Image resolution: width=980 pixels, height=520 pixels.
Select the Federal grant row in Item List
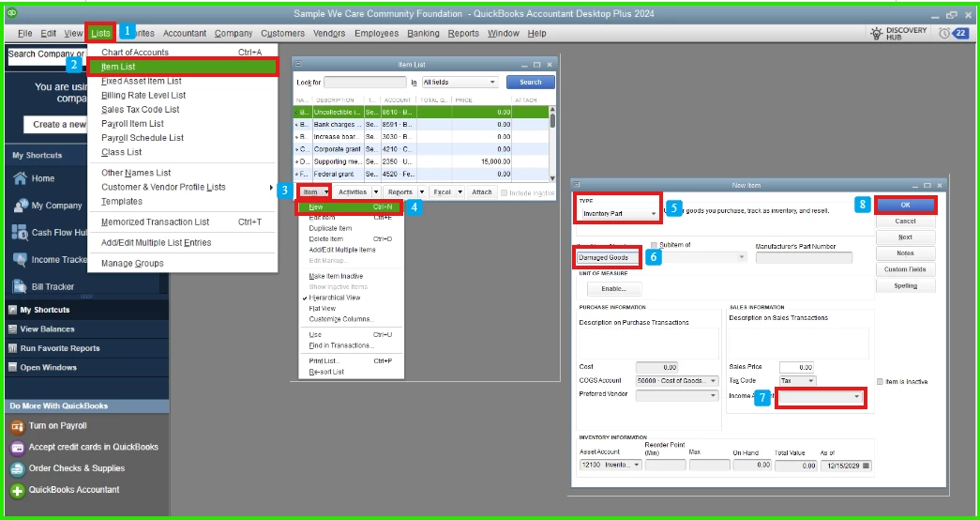(x=421, y=174)
